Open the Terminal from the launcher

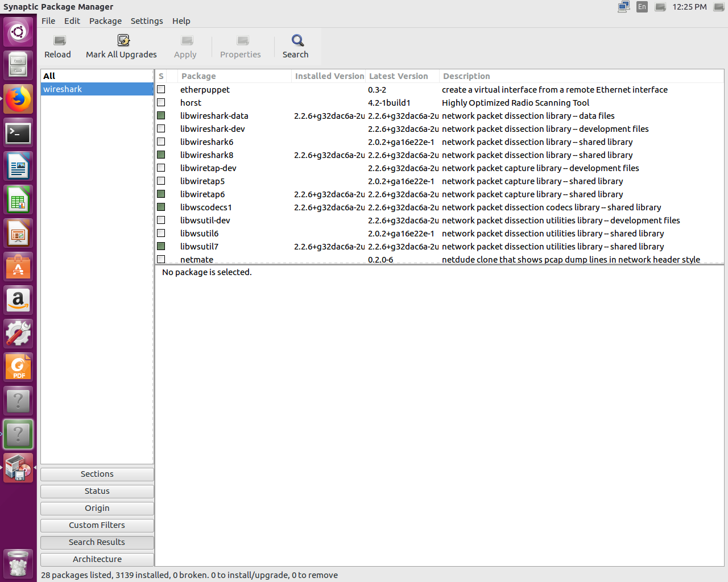pos(18,133)
